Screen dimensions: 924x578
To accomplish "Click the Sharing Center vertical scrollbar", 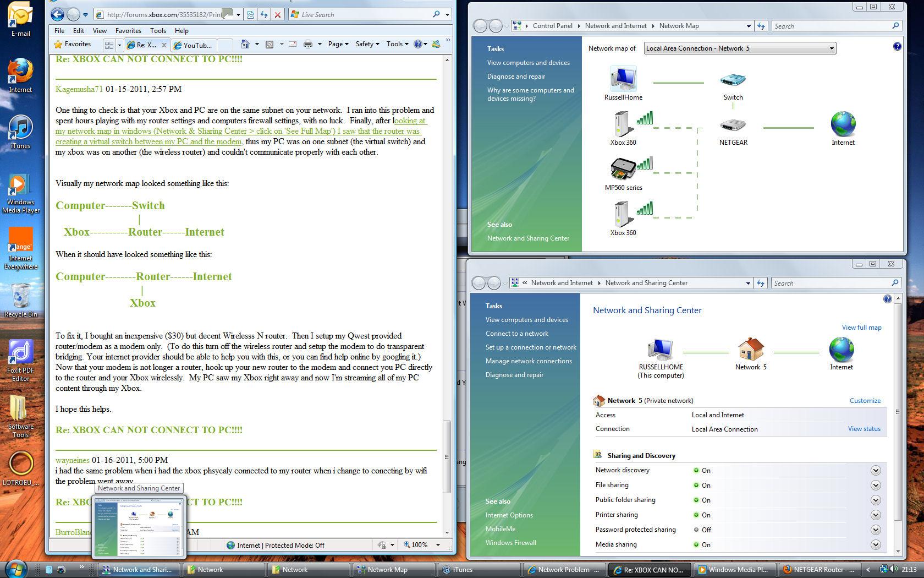I will click(898, 412).
